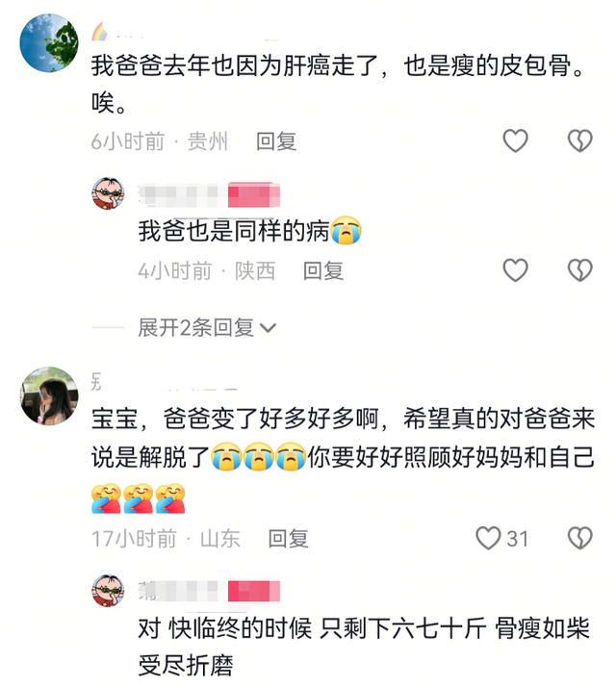
Task: Open the blurred username of the Shaanxi reply
Action: (x=182, y=195)
